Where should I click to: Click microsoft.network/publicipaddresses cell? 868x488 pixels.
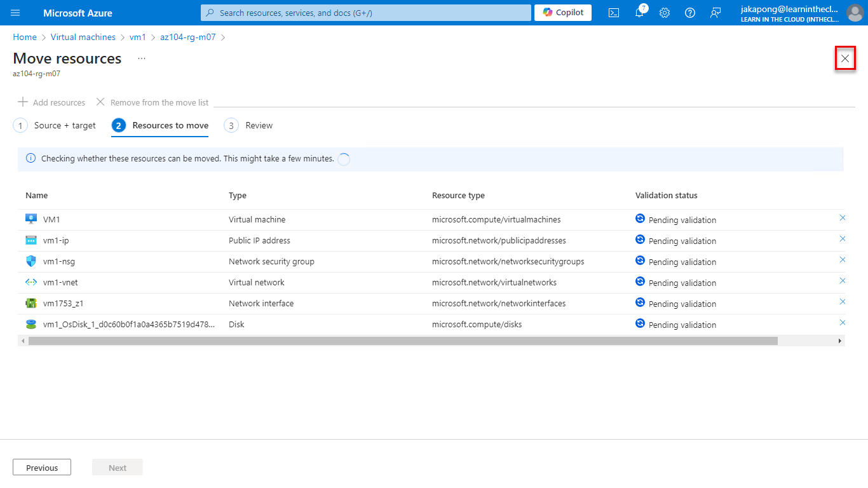pyautogui.click(x=499, y=241)
